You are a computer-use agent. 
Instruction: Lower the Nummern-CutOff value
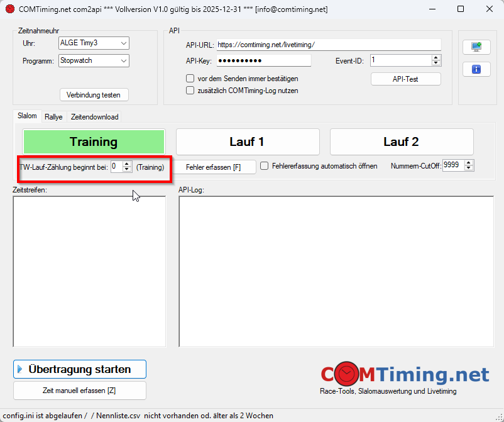pos(469,168)
